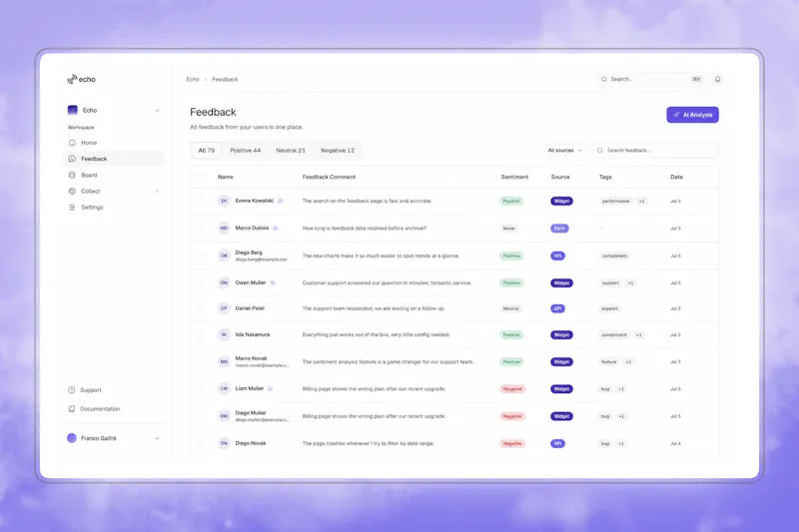Screen dimensions: 799x532
Task: Open the Documentation link in the sidebar
Action: pyautogui.click(x=114, y=409)
